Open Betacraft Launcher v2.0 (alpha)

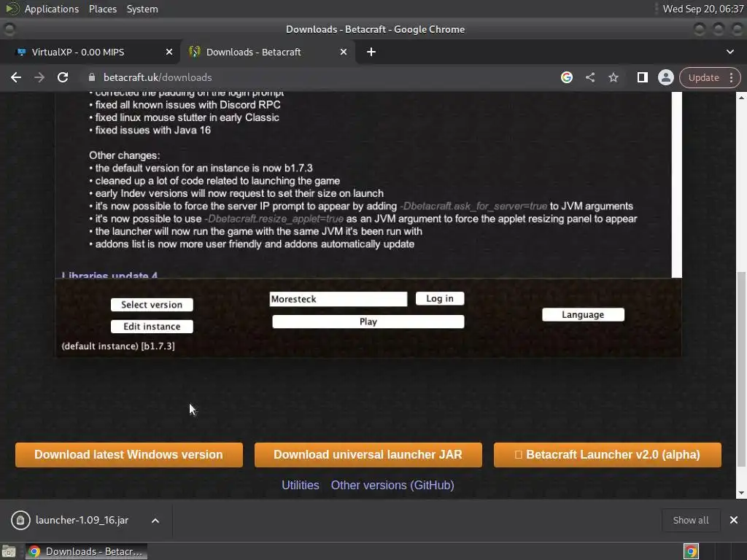click(x=608, y=455)
